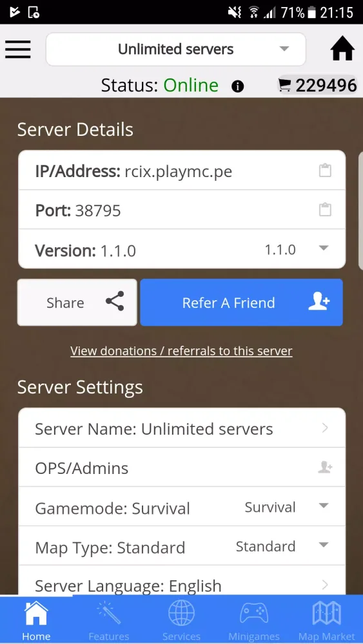
Task: Tap the Server Settings heading
Action: 80,387
